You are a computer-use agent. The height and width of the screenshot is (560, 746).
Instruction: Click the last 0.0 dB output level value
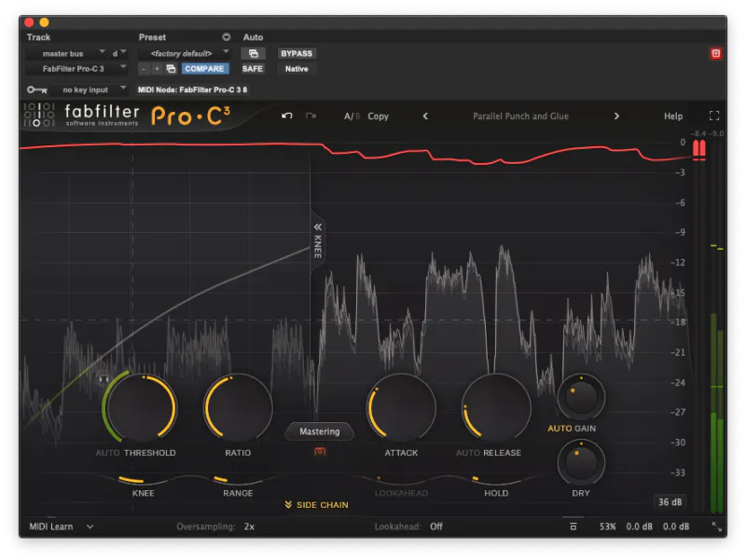tap(676, 526)
